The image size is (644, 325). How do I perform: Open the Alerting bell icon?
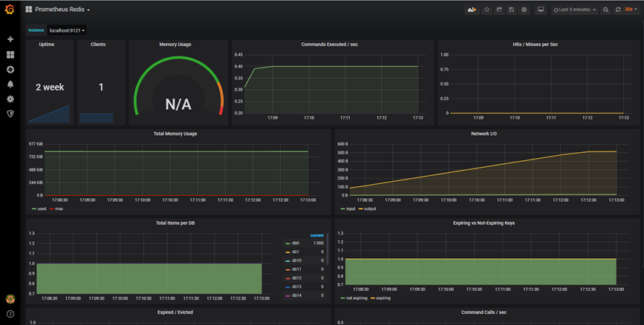coord(10,84)
